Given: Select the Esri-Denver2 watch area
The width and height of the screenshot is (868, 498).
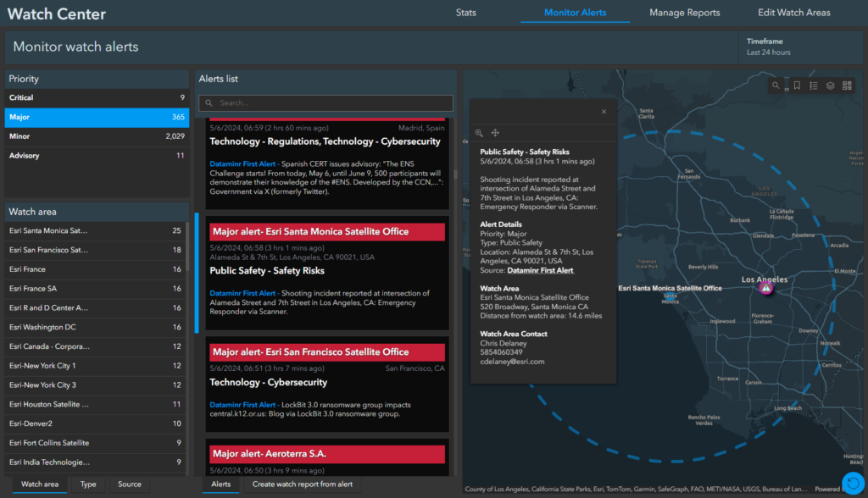Looking at the screenshot, I should click(95, 423).
